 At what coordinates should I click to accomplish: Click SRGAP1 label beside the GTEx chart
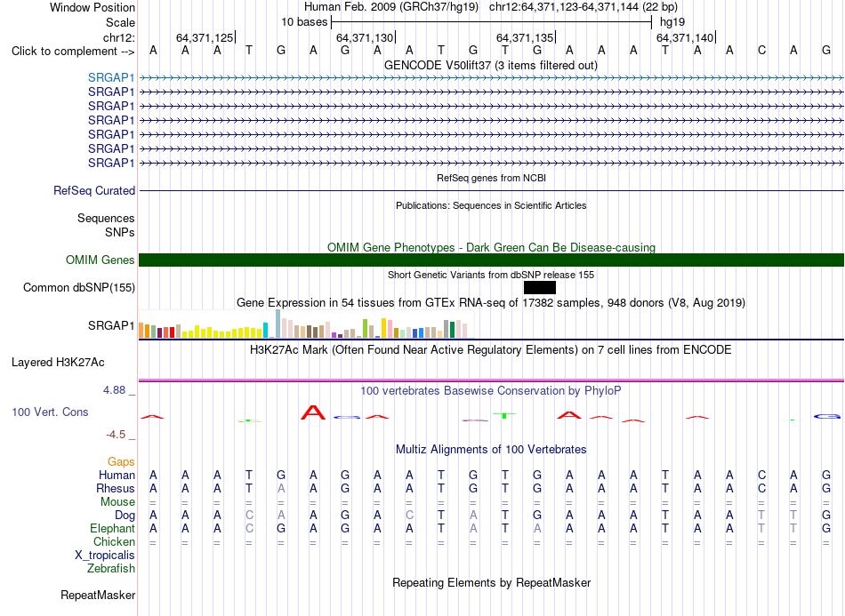pos(111,325)
